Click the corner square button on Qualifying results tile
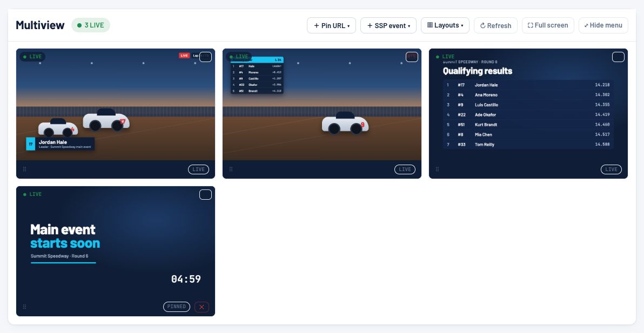Image resolution: width=644 pixels, height=333 pixels. [618, 57]
